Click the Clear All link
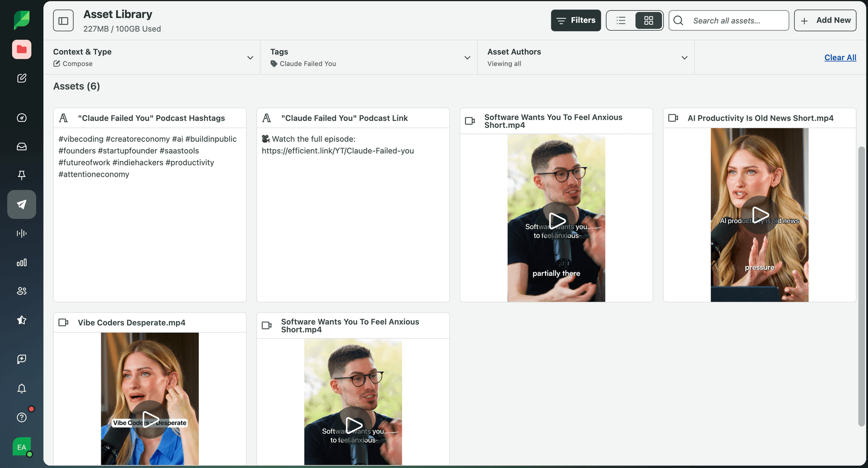Image resolution: width=868 pixels, height=468 pixels. 840,57
